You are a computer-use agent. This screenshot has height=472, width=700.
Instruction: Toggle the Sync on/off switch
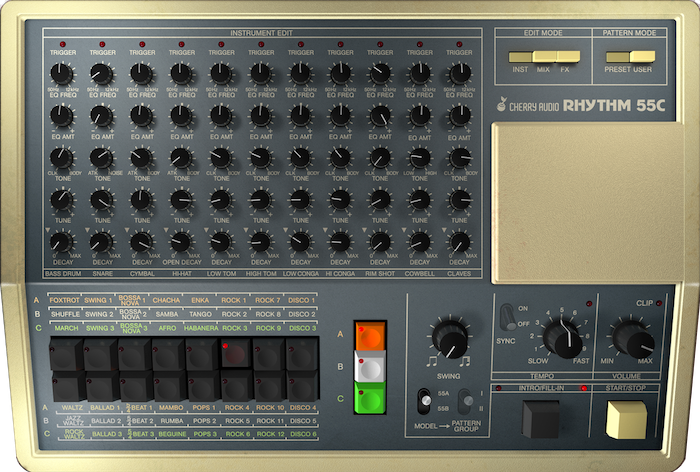(x=508, y=316)
